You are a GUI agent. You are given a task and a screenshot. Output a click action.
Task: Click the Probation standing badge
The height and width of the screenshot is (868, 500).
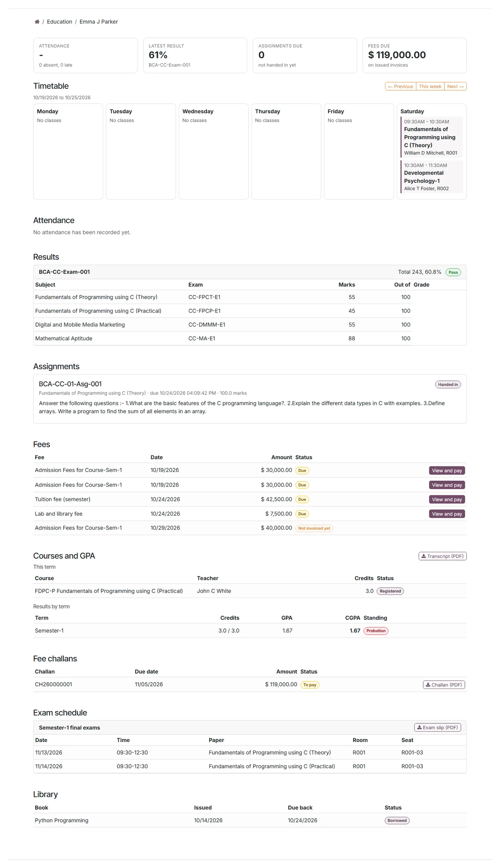pyautogui.click(x=376, y=631)
